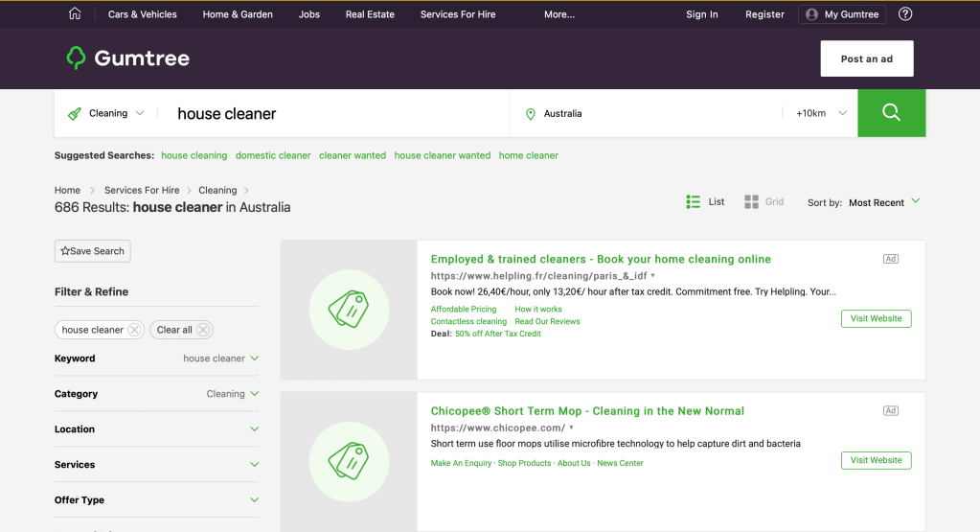Switch to List view
Viewport: 980px width, 532px height.
click(x=706, y=202)
